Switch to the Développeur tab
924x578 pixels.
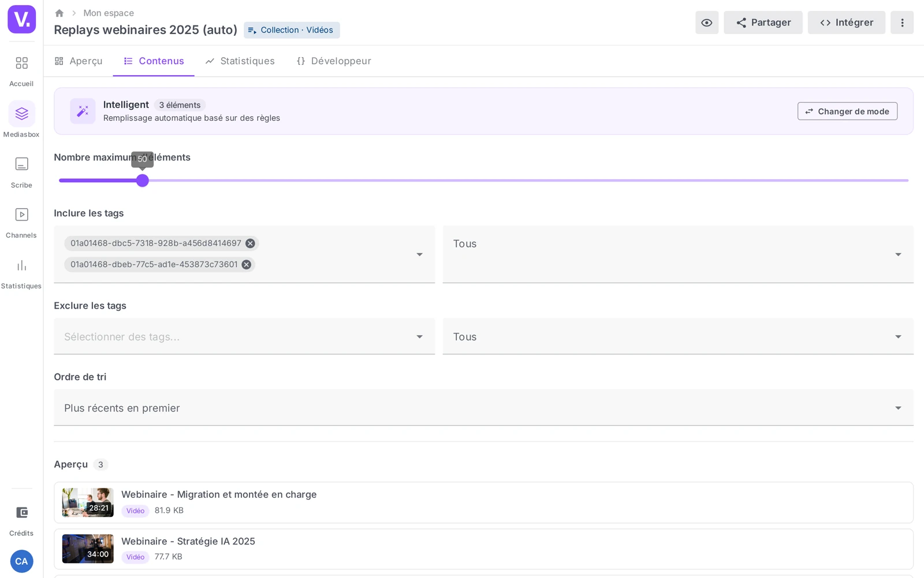[334, 61]
